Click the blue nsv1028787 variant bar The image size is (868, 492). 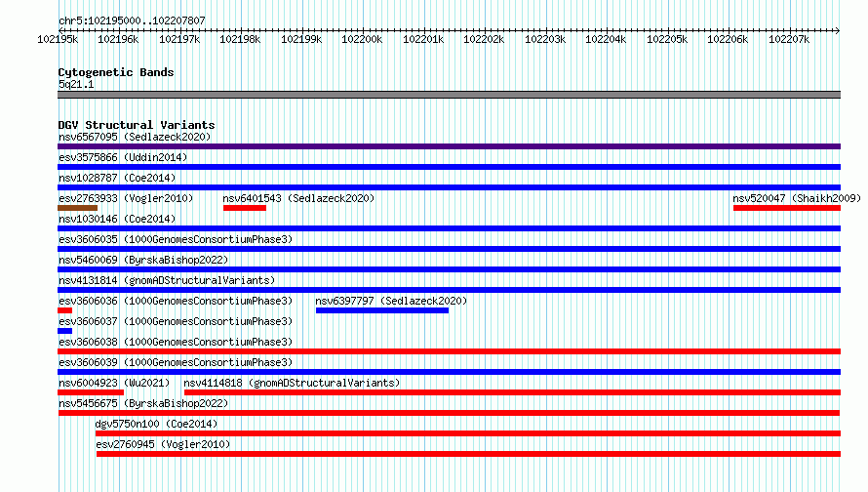click(449, 187)
